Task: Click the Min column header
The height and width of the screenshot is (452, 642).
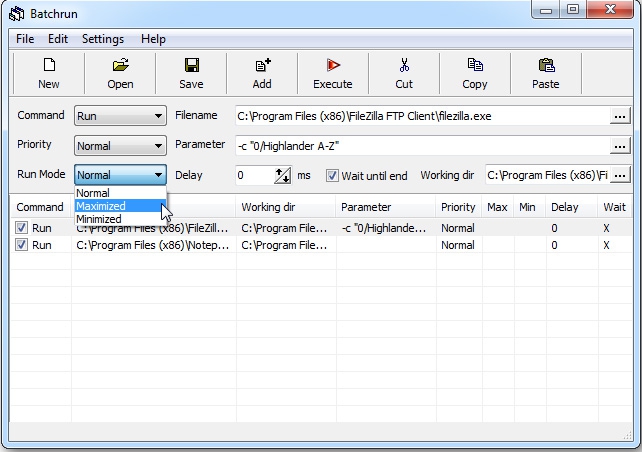Action: point(530,207)
